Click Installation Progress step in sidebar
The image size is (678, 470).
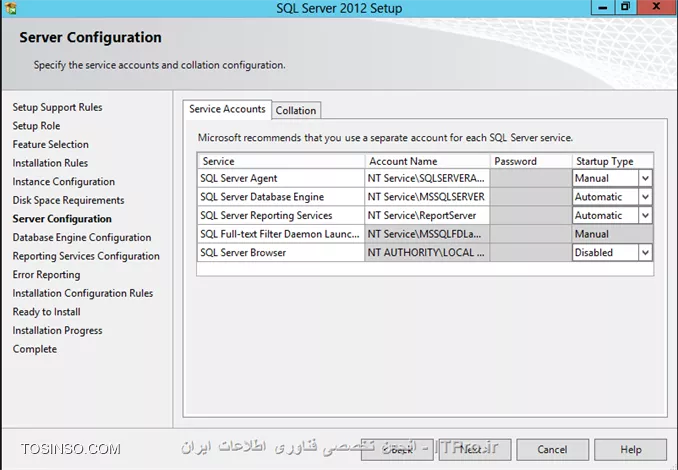[58, 330]
